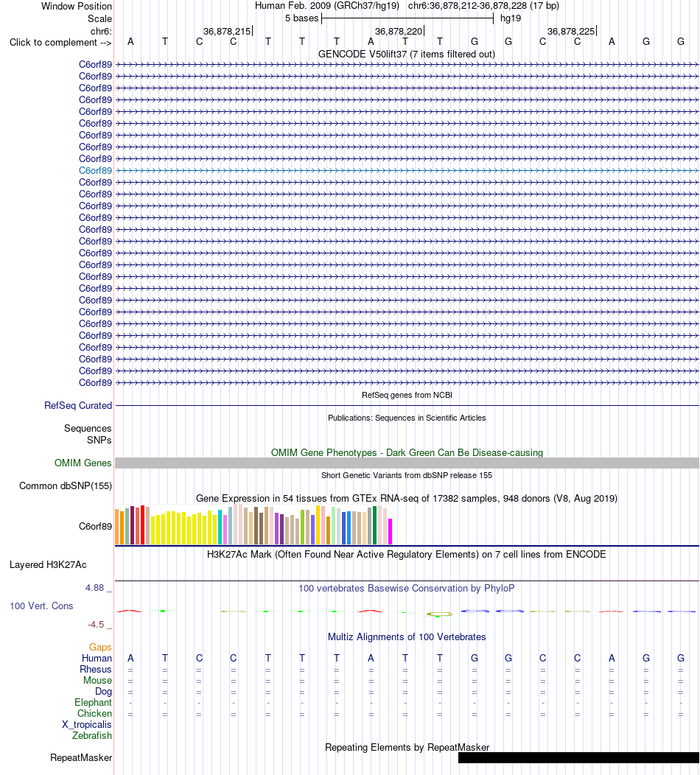700x775 pixels.
Task: Click the X_tropicalis species label
Action: tap(86, 725)
